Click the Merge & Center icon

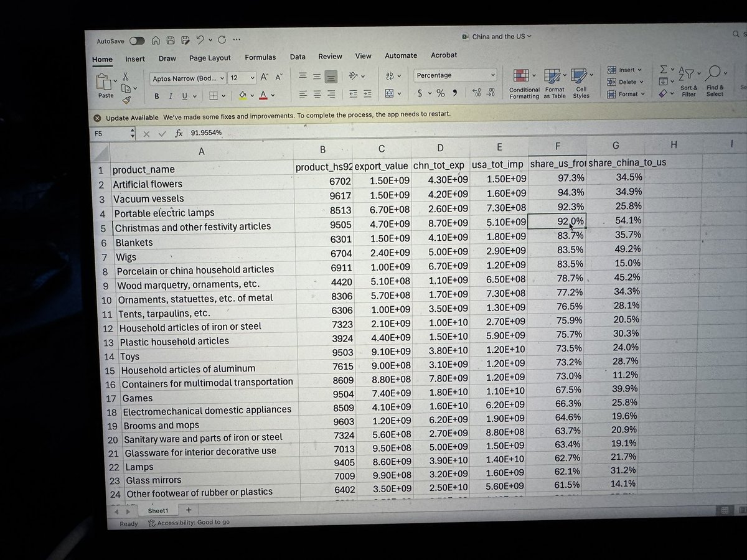(389, 93)
